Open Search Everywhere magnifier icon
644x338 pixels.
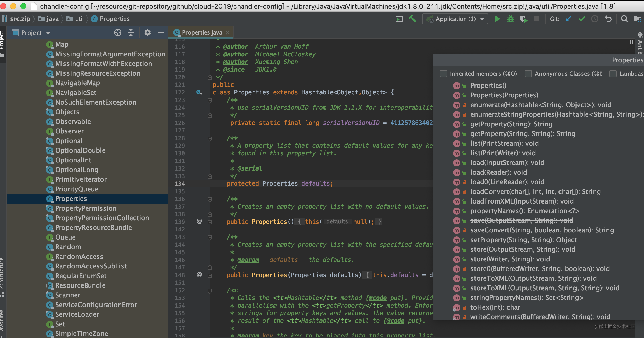pyautogui.click(x=624, y=19)
